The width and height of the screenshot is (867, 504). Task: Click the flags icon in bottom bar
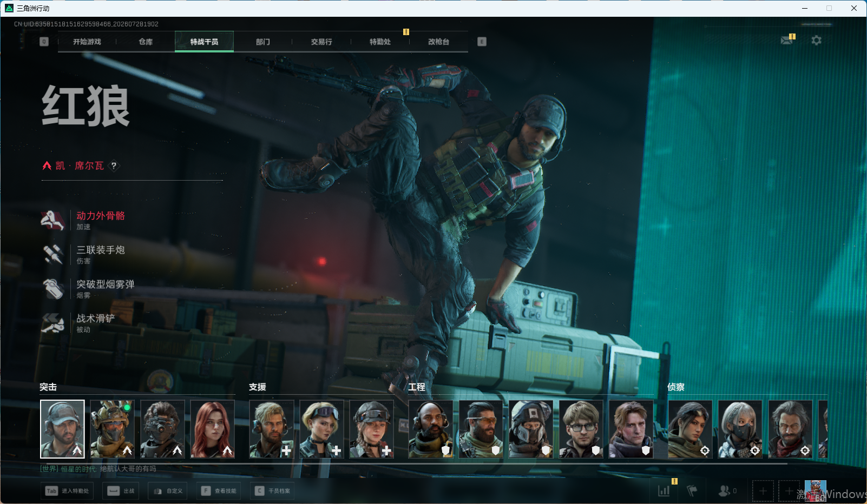[692, 490]
